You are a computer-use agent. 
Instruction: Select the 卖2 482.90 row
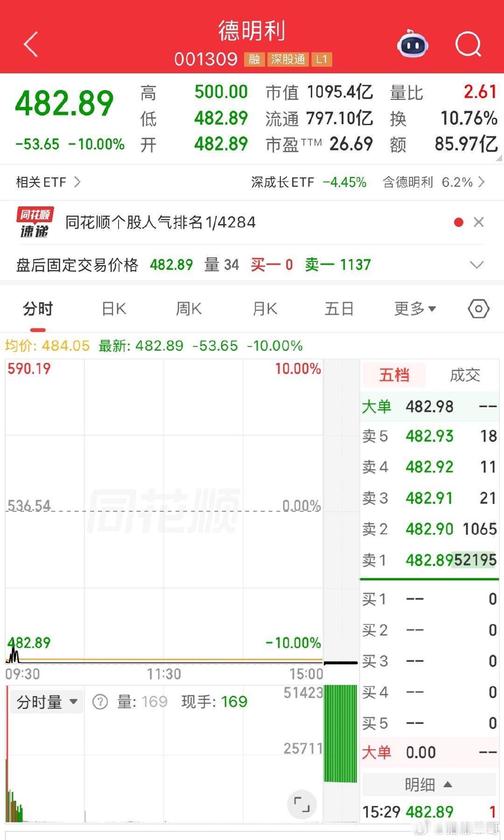tap(429, 529)
